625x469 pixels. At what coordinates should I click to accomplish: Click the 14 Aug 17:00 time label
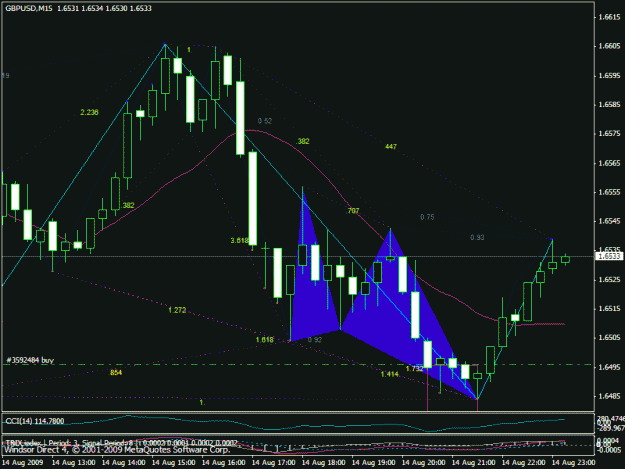273,463
